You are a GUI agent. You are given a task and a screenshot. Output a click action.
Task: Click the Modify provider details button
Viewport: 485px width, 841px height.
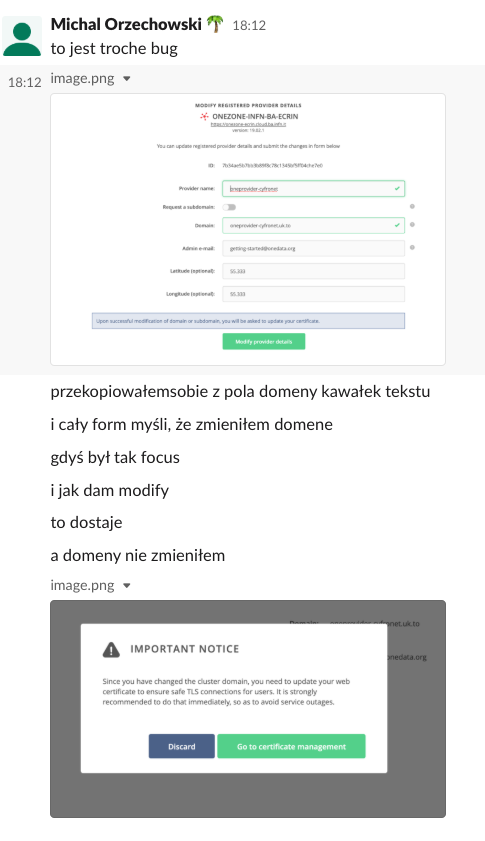(264, 342)
